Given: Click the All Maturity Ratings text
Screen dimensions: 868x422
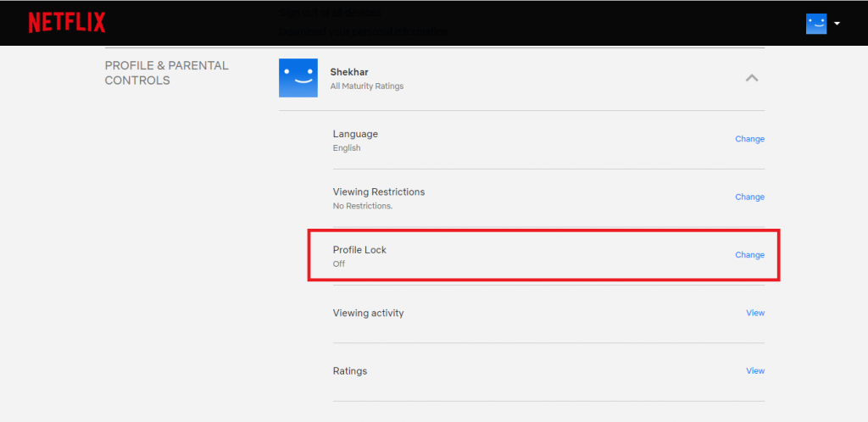Looking at the screenshot, I should pos(367,86).
